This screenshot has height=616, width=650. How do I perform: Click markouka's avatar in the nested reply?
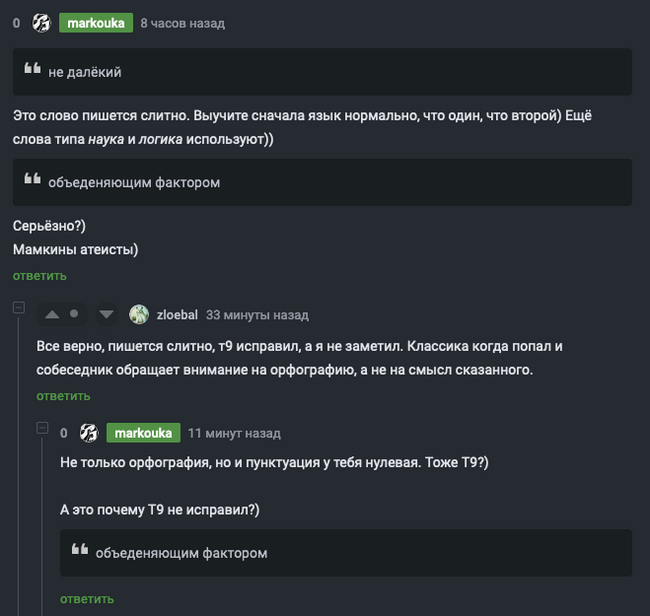89,433
